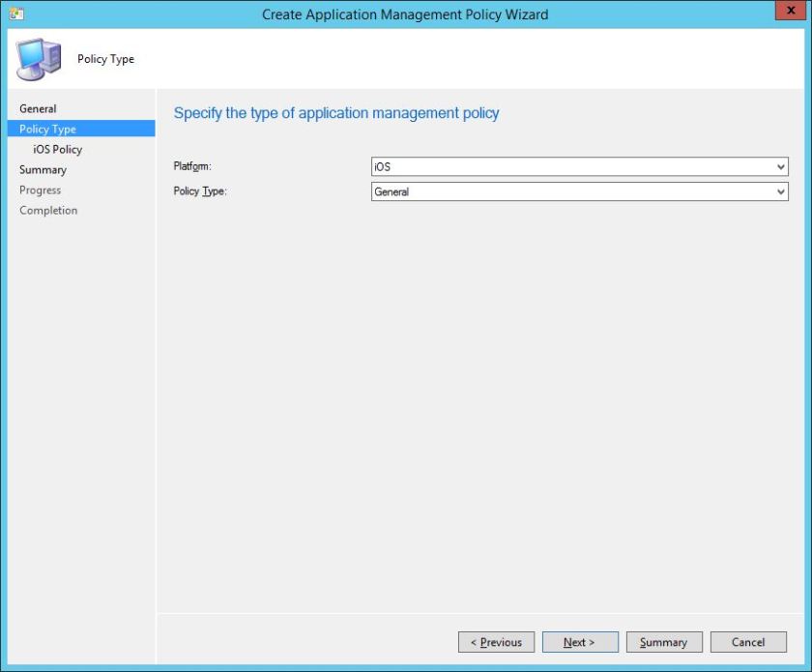Click the Policy Type wizard header icon
The image size is (812, 672).
click(x=38, y=58)
